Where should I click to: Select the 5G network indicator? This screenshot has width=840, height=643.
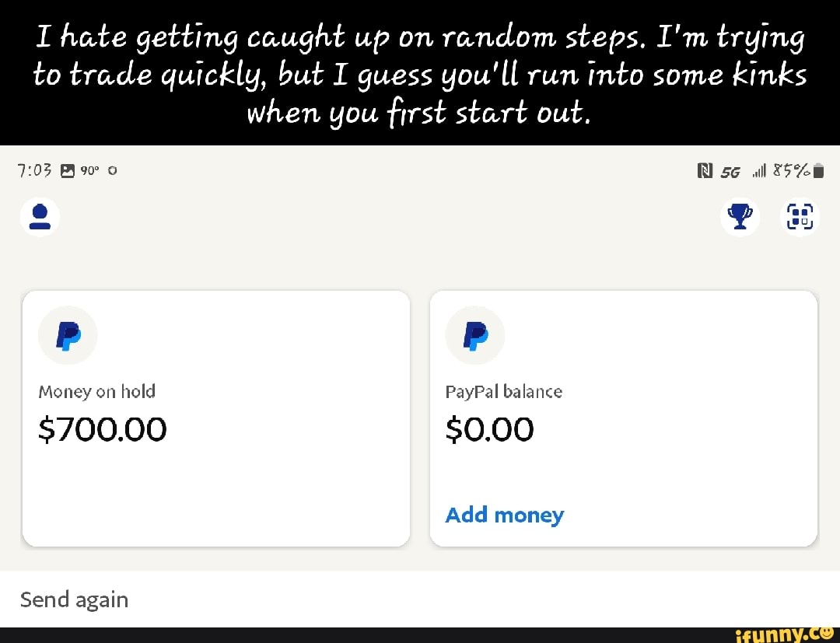click(x=730, y=172)
